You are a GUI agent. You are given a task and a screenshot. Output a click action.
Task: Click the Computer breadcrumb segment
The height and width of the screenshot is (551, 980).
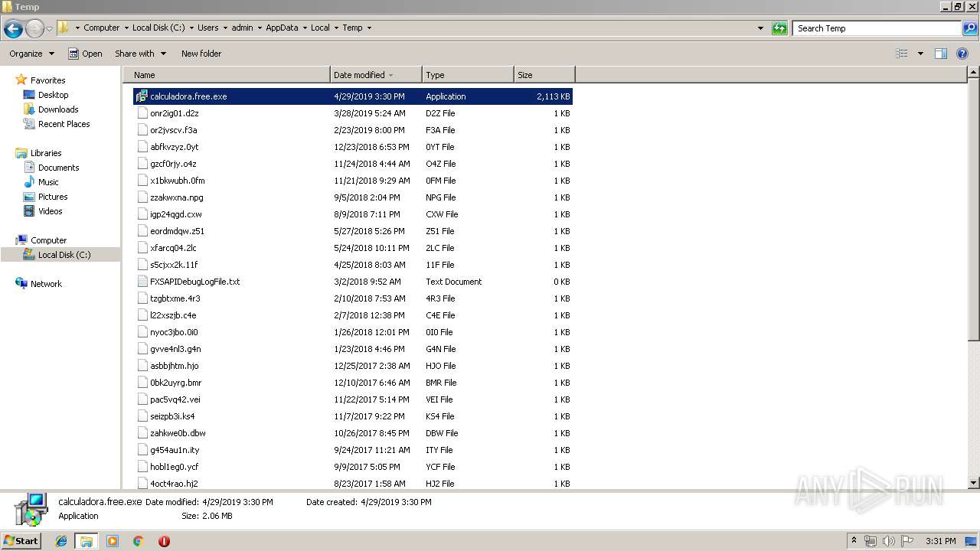click(x=101, y=28)
